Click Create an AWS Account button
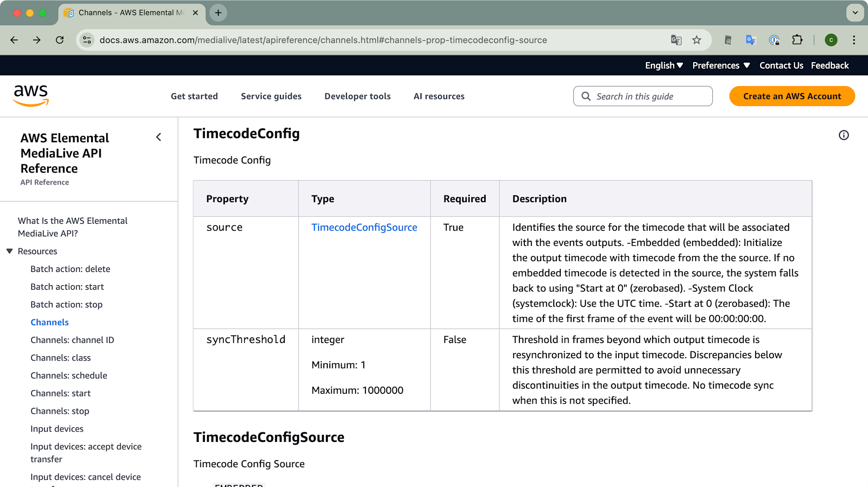Image resolution: width=868 pixels, height=487 pixels. (x=792, y=96)
